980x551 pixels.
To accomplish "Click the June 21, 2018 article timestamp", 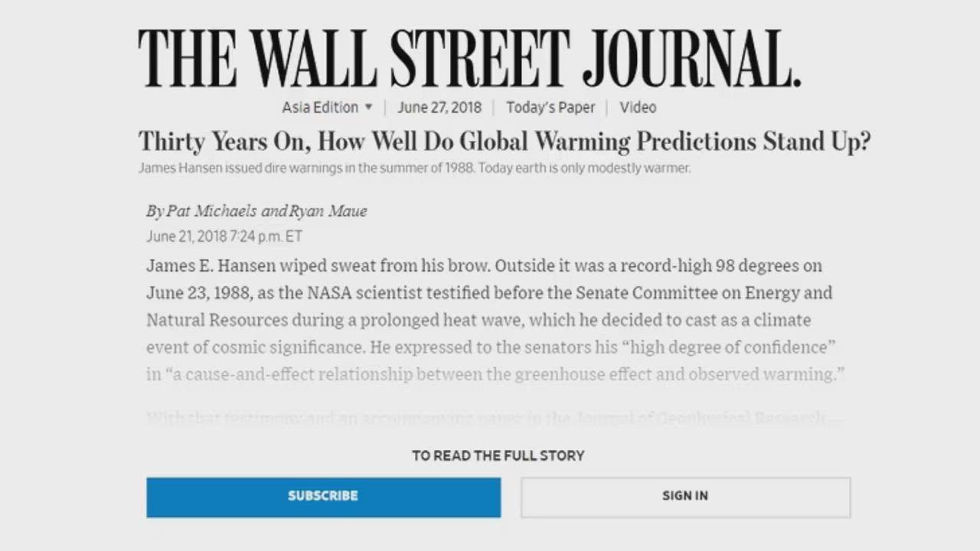I will (x=224, y=236).
